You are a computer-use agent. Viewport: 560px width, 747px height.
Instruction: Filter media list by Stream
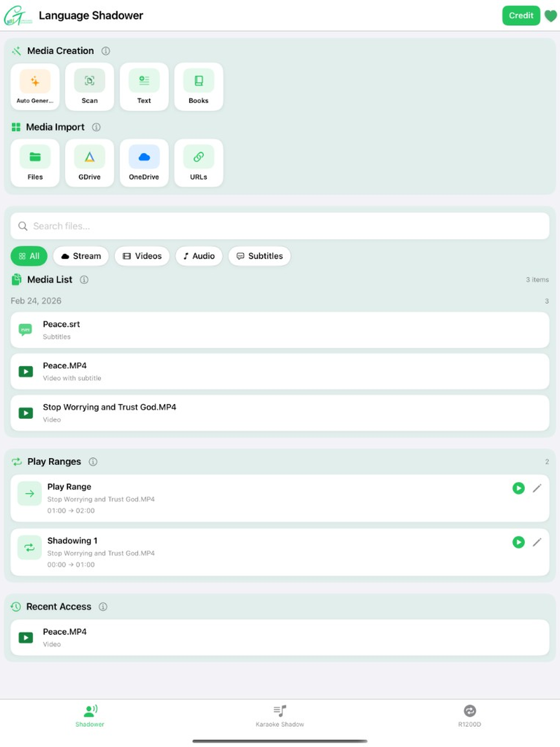point(81,256)
